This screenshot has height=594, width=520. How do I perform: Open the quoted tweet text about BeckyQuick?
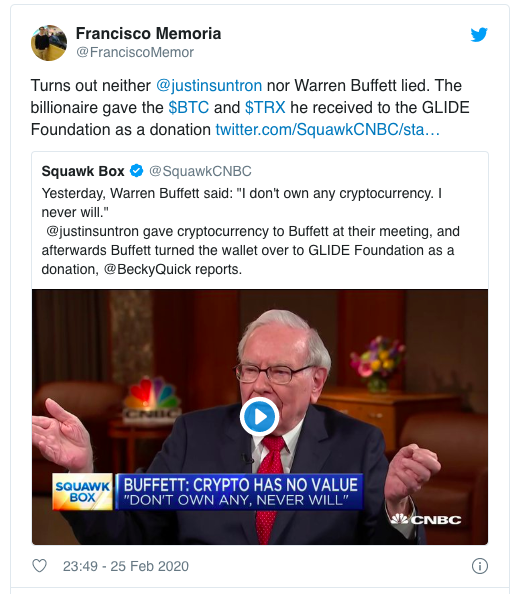coord(250,231)
